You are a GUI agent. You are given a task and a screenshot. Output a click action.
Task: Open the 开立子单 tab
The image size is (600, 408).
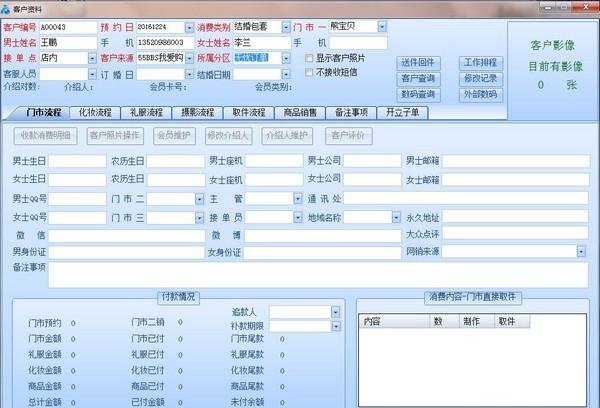coord(403,113)
